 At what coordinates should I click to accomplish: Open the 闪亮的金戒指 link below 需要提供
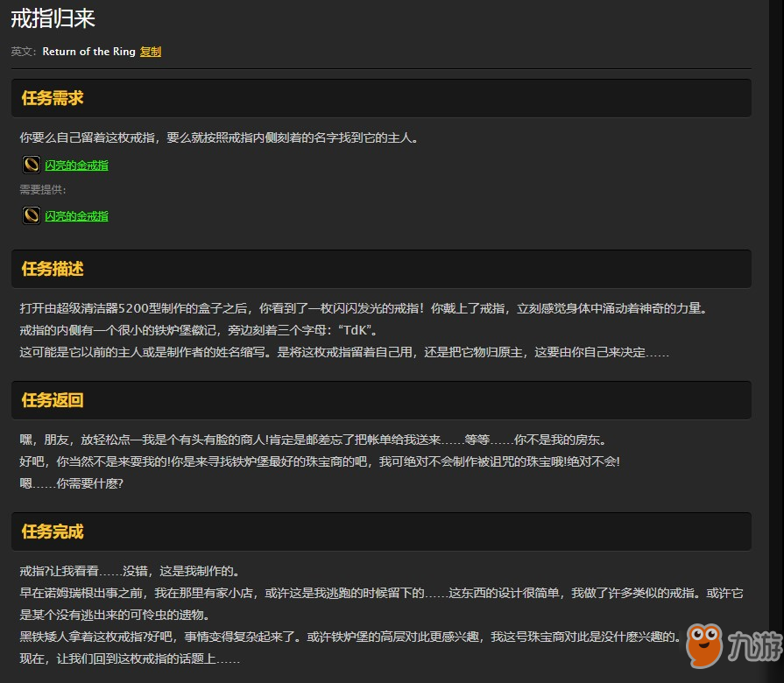(x=76, y=216)
